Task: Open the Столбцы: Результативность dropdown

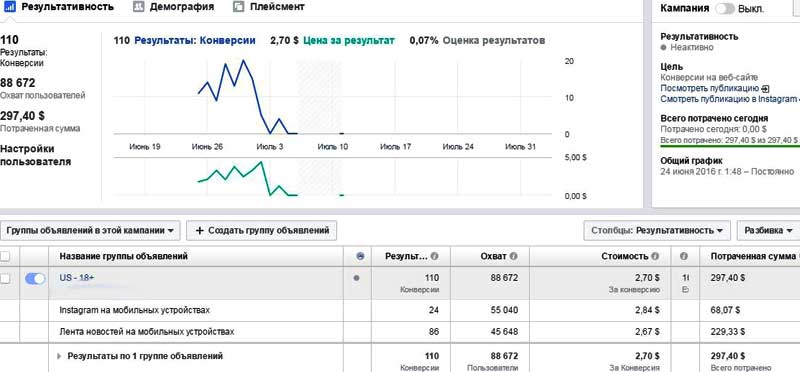Action: 657,231
